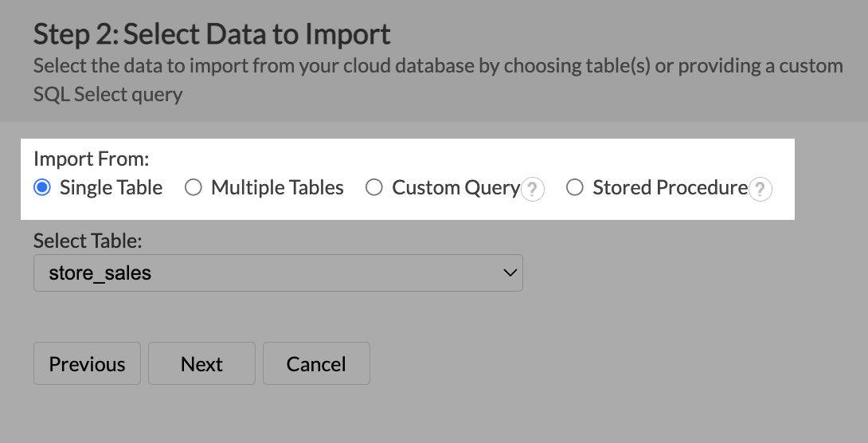This screenshot has width=868, height=443.
Task: Open help icon beside Custom Query
Action: 533,190
